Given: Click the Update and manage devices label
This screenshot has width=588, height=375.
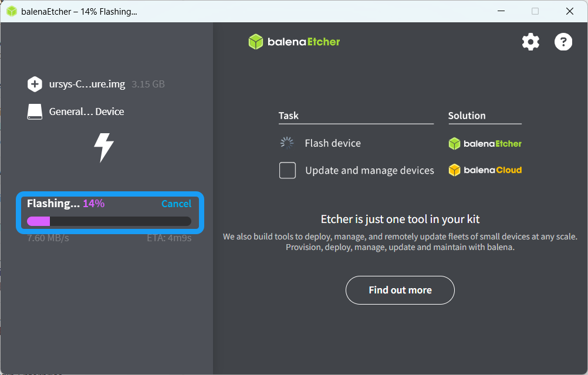Looking at the screenshot, I should tap(370, 170).
